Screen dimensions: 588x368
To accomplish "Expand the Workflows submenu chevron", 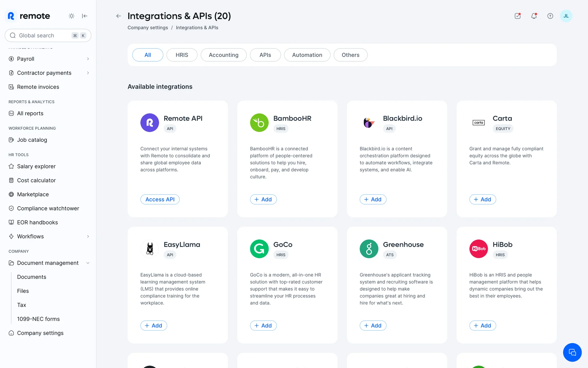I will [88, 236].
